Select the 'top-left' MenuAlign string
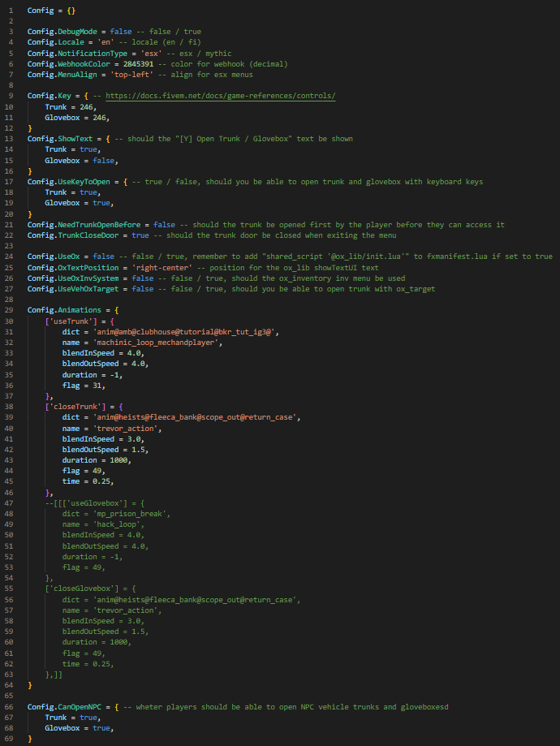 click(x=131, y=74)
